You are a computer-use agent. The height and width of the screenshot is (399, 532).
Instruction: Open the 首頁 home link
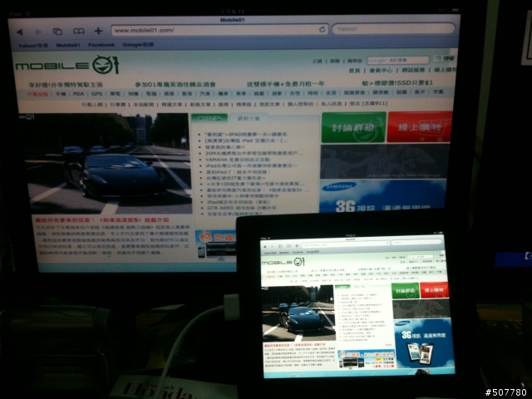[x=354, y=71]
